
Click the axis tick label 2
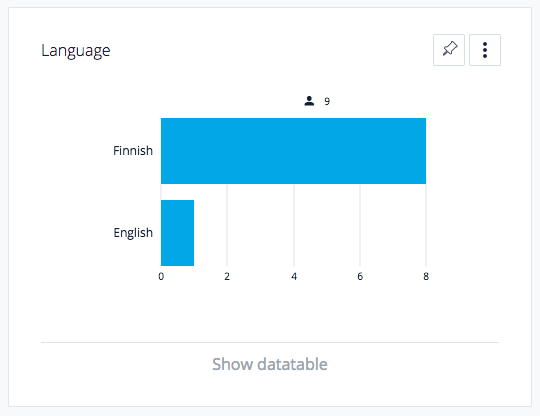227,277
